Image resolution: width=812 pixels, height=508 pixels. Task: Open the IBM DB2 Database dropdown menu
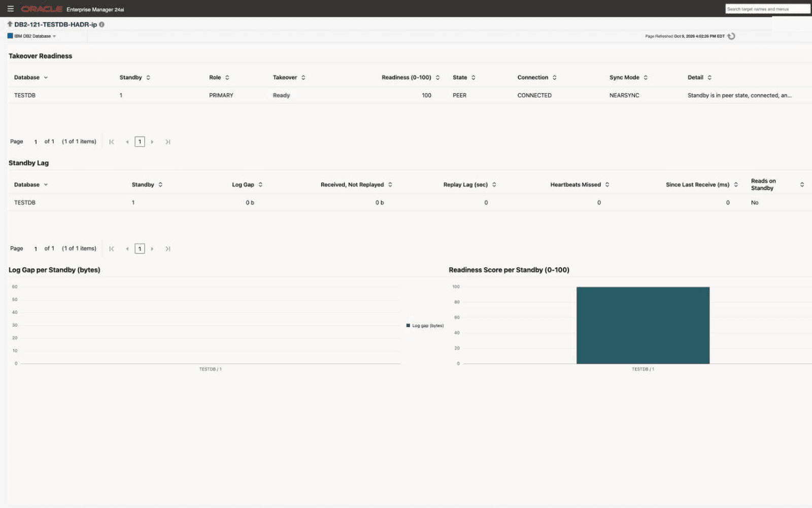pyautogui.click(x=31, y=36)
